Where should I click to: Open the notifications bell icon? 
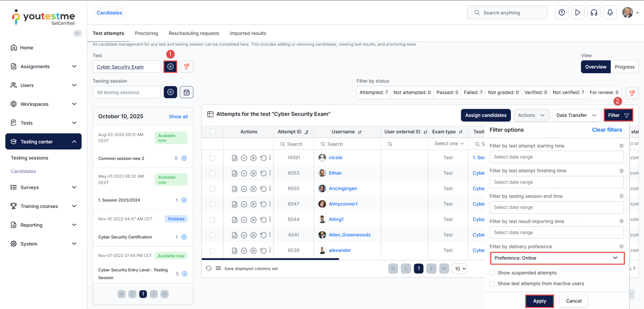tap(610, 13)
